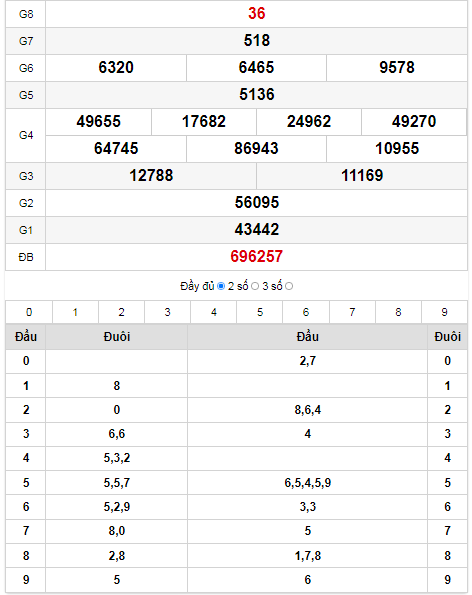The width and height of the screenshot is (472, 595).
Task: Select the "Đầy đủ" radio option
Action: click(x=221, y=286)
